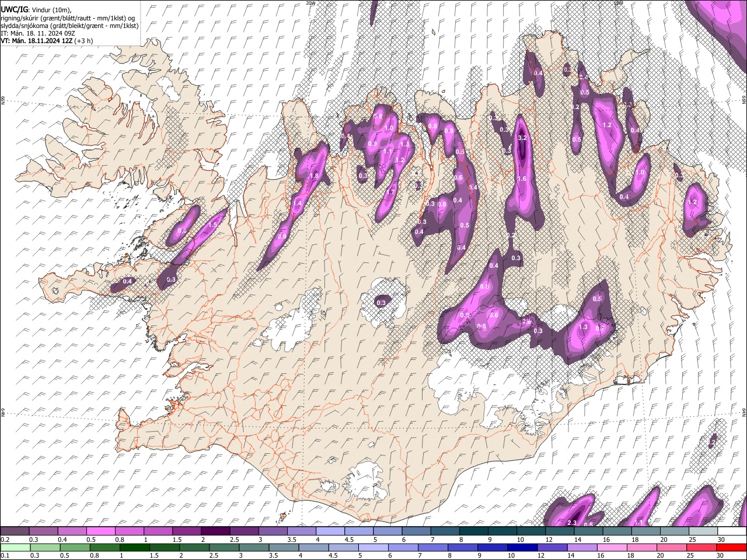The width and height of the screenshot is (747, 560).
Task: Select the bright red 30 rain legend swatch
Action: 731,547
